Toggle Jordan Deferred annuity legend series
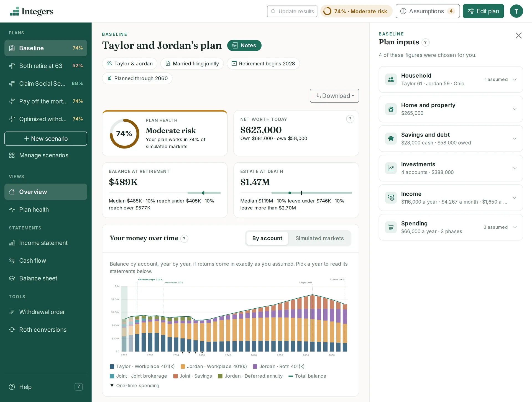 tap(250, 376)
